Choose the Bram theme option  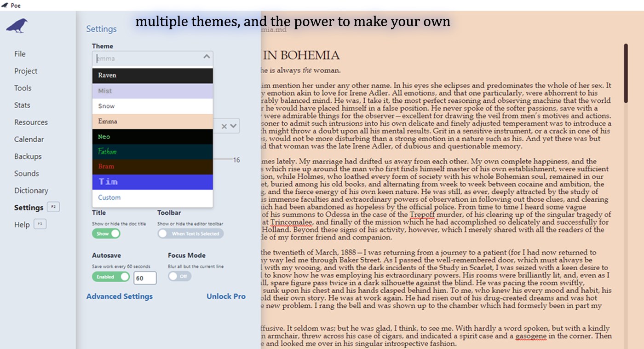point(153,167)
